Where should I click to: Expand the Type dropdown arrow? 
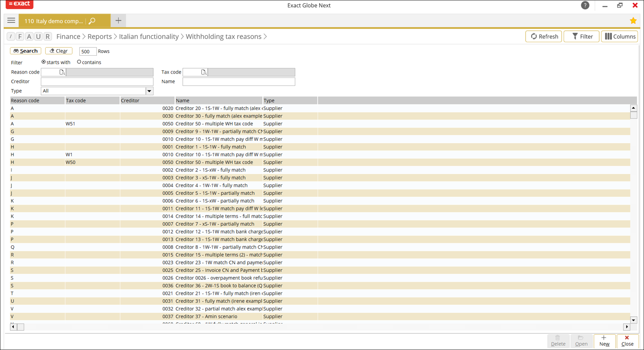coord(149,91)
